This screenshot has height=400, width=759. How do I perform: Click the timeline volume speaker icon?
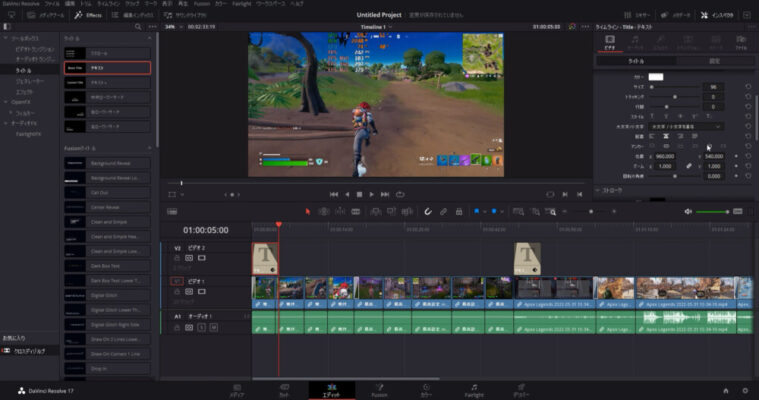[x=688, y=212]
